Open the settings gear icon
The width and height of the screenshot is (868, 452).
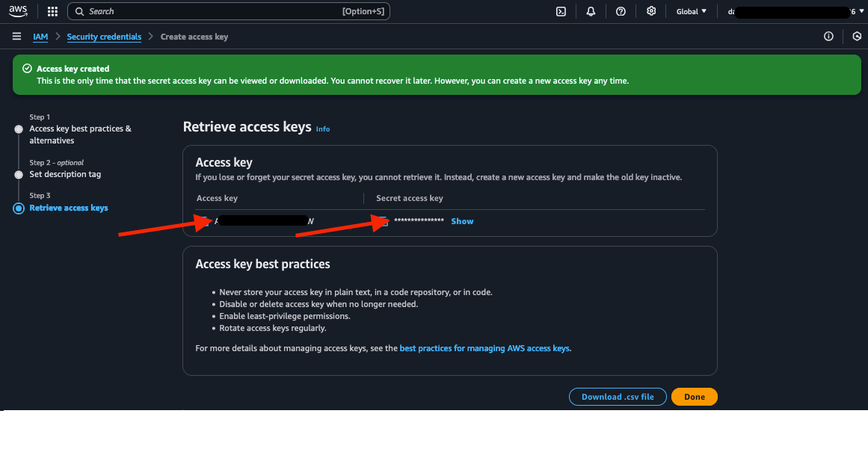point(651,11)
